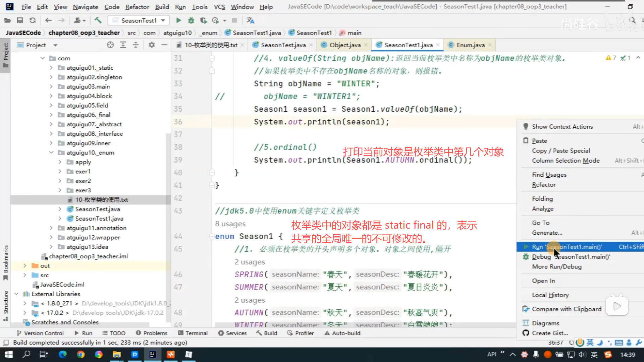The width and height of the screenshot is (644, 362).
Task: Click the Save All toolbar icon
Action: (x=20, y=20)
